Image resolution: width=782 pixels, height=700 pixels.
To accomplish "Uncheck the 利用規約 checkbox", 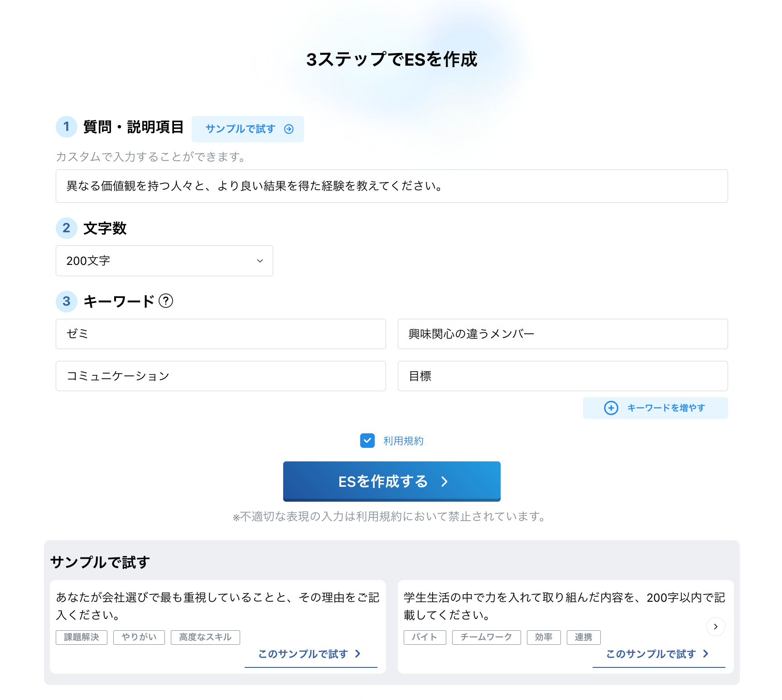I will click(x=367, y=441).
